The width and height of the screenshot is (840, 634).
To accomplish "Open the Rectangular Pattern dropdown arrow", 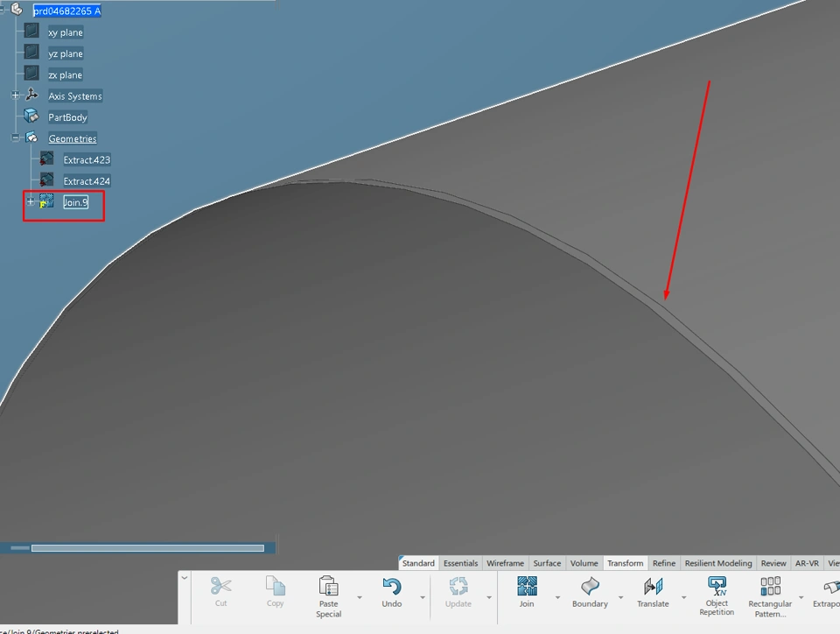I will click(x=801, y=597).
